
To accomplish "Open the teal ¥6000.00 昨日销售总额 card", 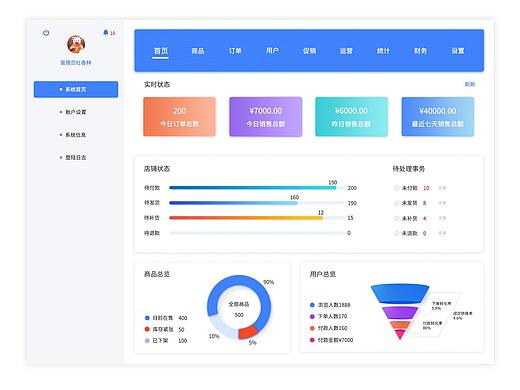I will click(x=351, y=117).
